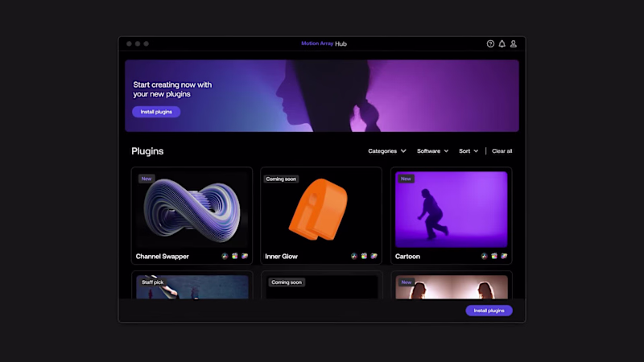Click DaVinci Resolve icon on Channel Swapper card
Viewport: 644px width, 362px height.
click(225, 256)
